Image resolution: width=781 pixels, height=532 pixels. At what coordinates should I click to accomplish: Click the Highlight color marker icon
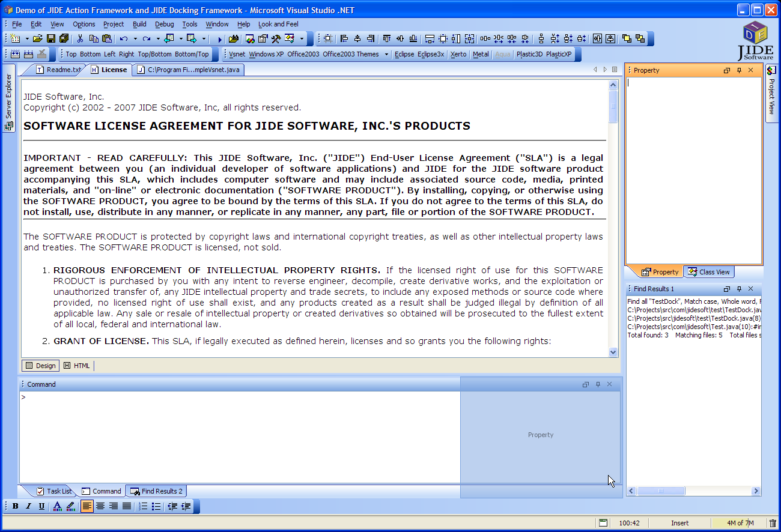(71, 506)
